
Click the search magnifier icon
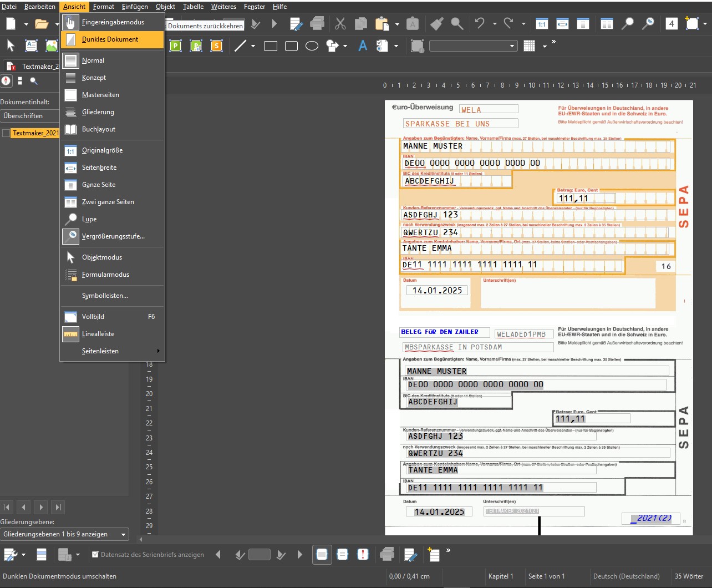(x=457, y=24)
